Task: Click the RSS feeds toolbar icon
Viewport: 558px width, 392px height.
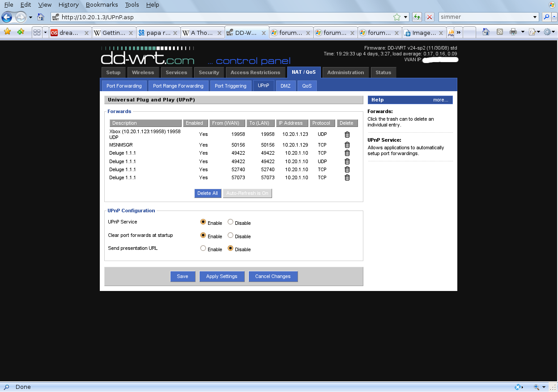Action: [500, 32]
